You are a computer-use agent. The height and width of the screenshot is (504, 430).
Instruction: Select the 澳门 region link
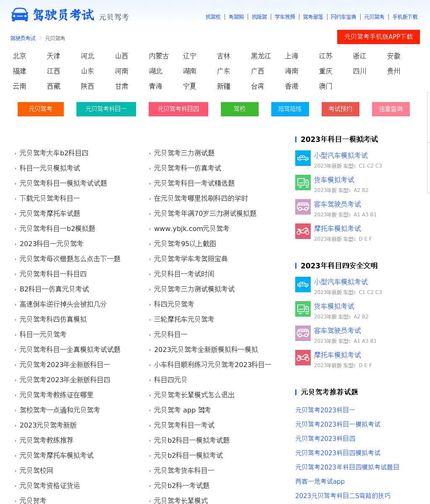(x=325, y=86)
